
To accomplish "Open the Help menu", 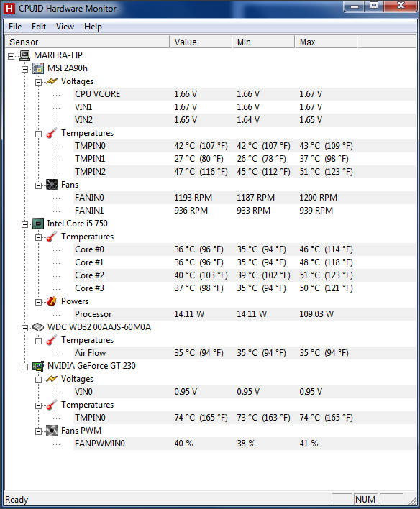I will (93, 27).
